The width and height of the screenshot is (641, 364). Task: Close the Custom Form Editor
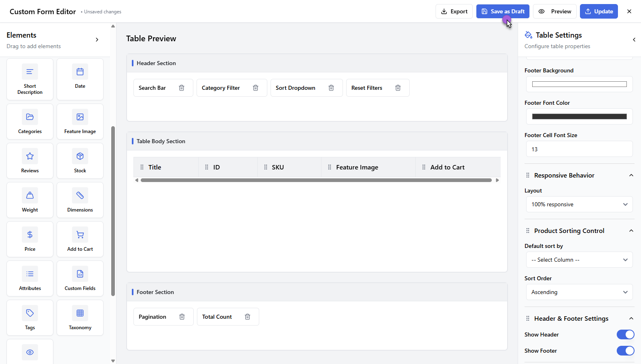tap(629, 11)
